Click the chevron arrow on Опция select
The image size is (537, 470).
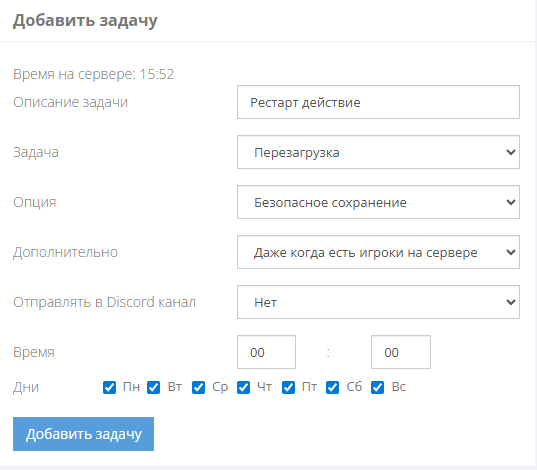(x=511, y=202)
